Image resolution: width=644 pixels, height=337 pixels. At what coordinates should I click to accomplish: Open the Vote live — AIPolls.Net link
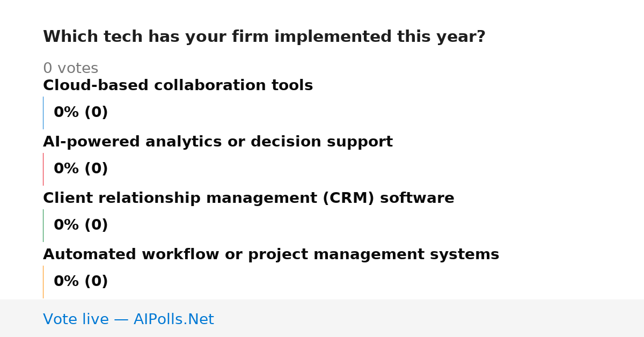pos(128,320)
